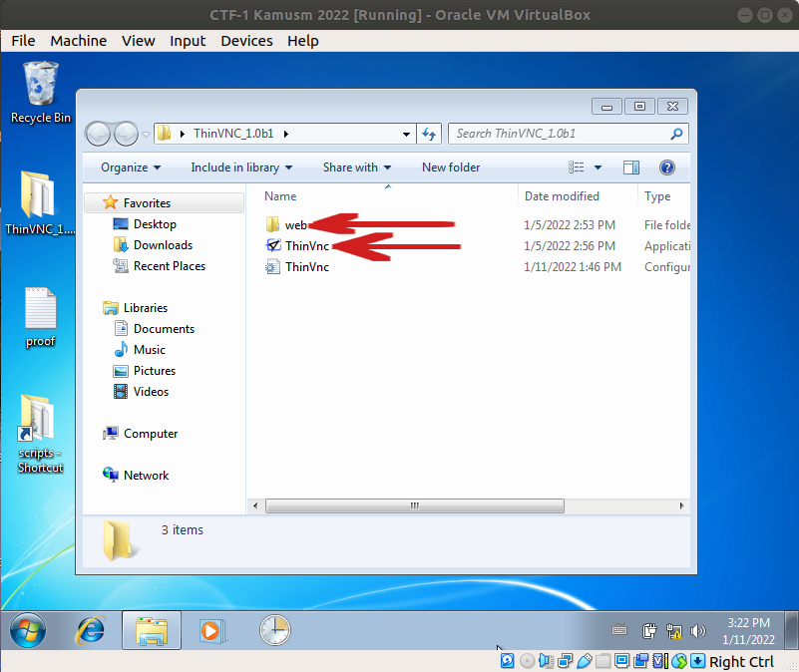This screenshot has width=799, height=672.
Task: Select the ThinVNC_1... folder on desktop
Action: click(x=39, y=202)
